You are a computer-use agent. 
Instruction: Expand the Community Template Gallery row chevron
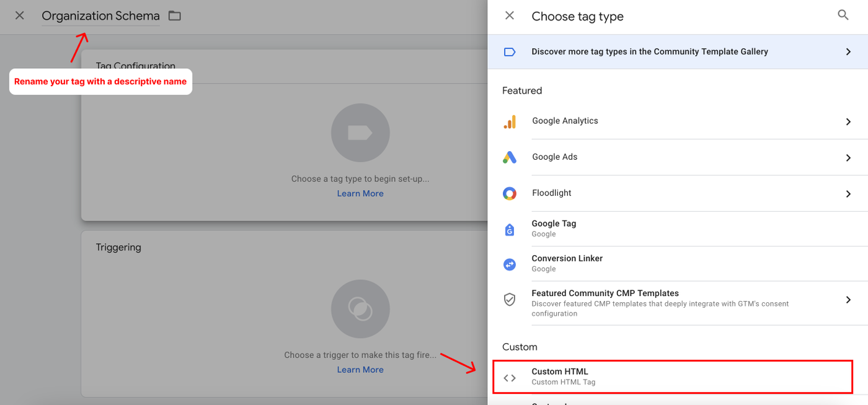coord(849,51)
